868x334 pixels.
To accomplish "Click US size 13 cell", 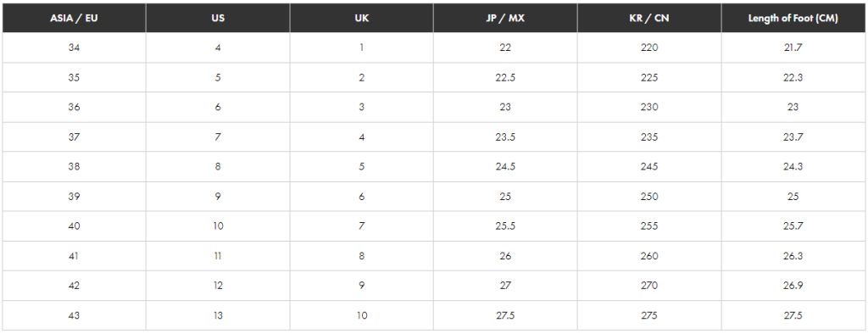I will [x=218, y=315].
